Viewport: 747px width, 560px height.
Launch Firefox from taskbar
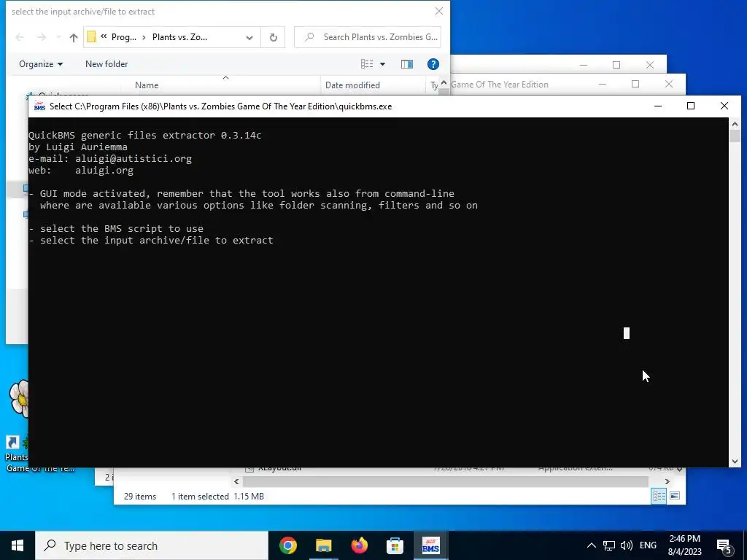coord(359,545)
